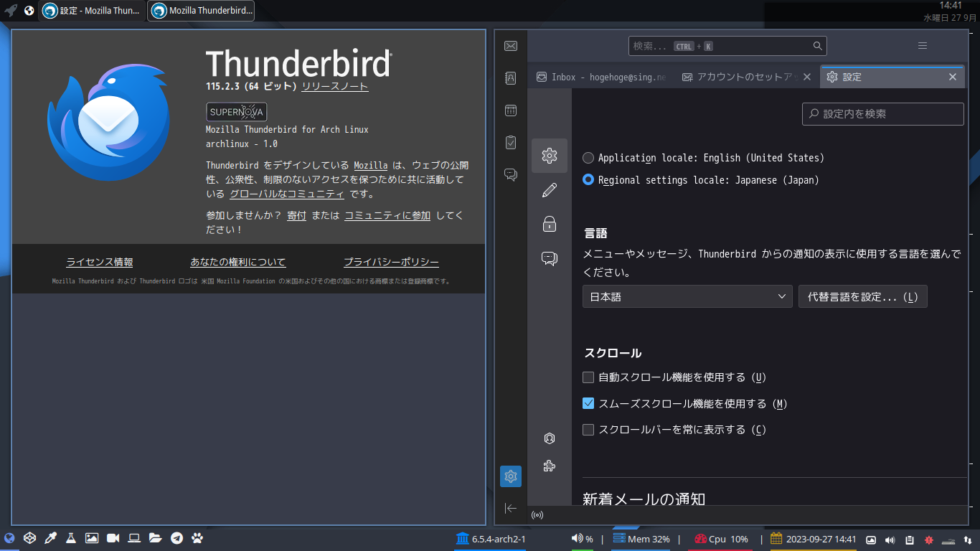Enable スクロールバーを常に表示する checkbox
This screenshot has width=980, height=551.
tap(588, 430)
